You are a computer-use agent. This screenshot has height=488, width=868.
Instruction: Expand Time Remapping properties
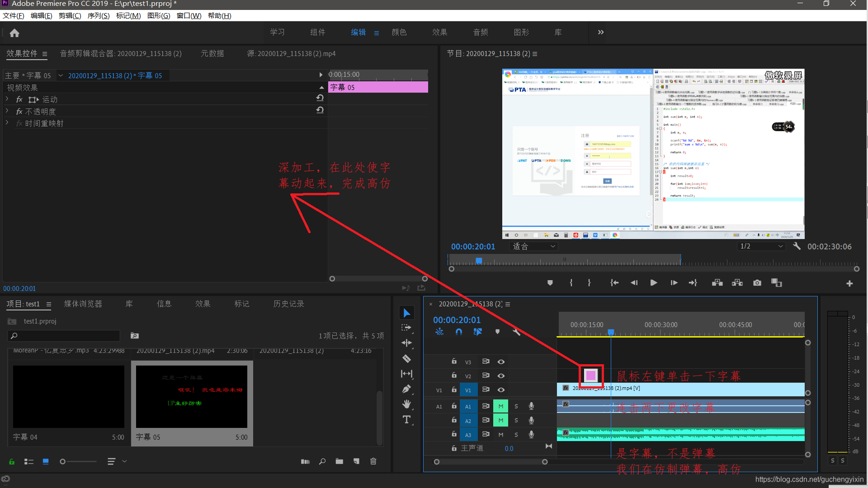coord(7,122)
